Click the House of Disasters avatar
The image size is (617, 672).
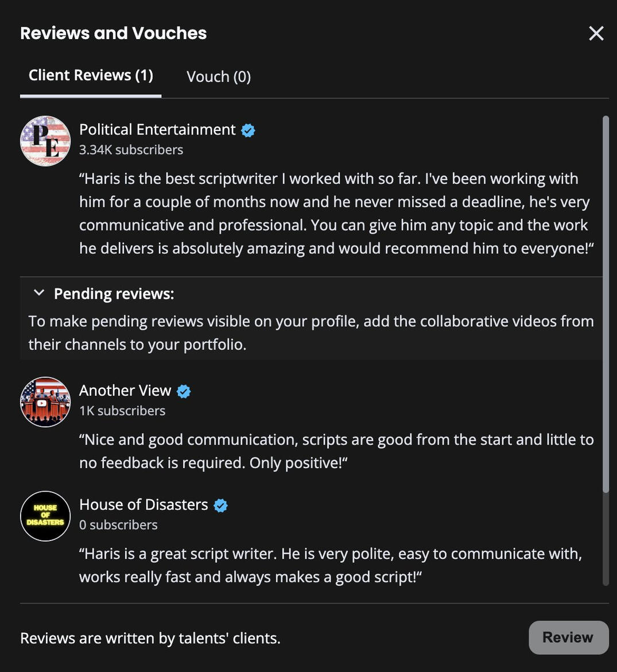tap(45, 516)
